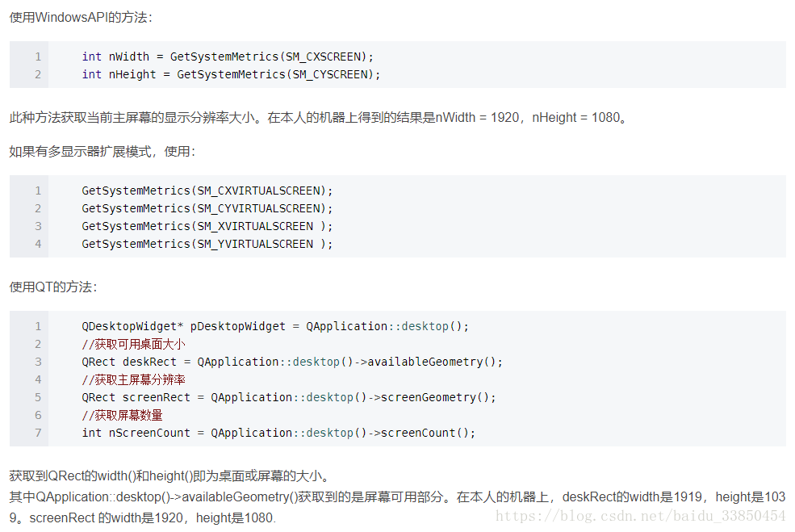Click code line GetSystemMetrics(SM_YVIRTUALSCREEN )
795x532 pixels.
click(207, 244)
